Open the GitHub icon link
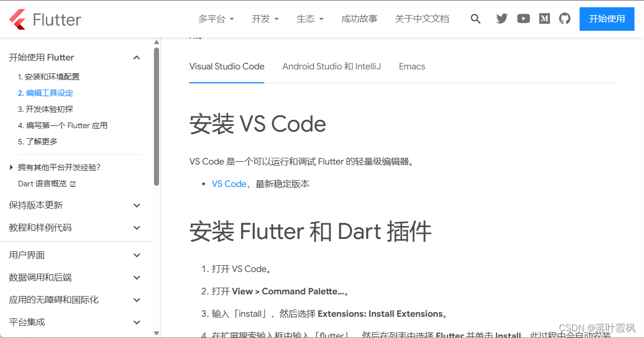Viewport: 644px width, 338px height. click(564, 18)
